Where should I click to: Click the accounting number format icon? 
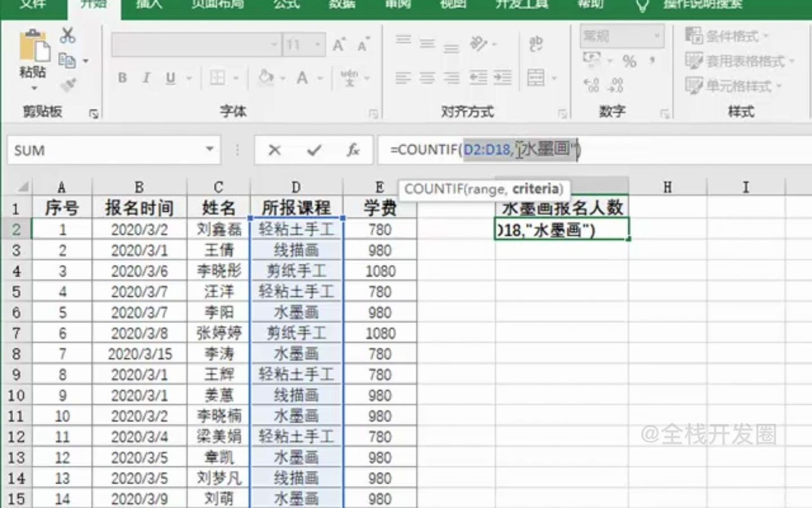coord(592,59)
